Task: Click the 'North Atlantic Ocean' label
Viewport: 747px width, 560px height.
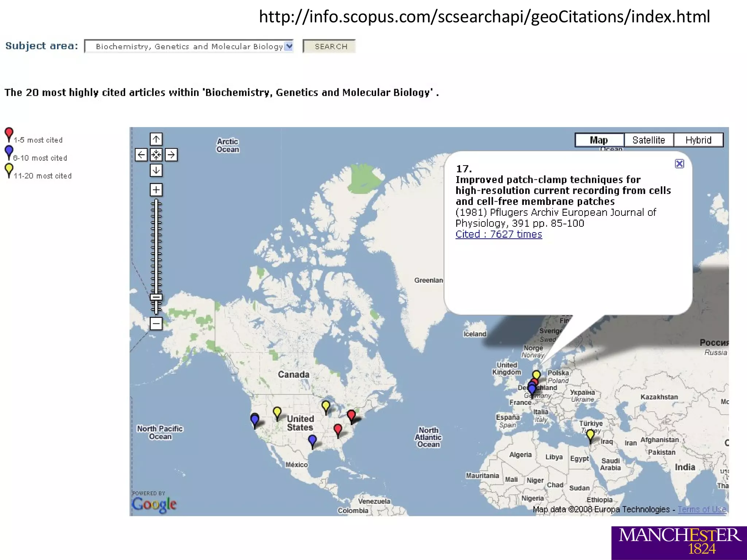Action: pyautogui.click(x=428, y=437)
